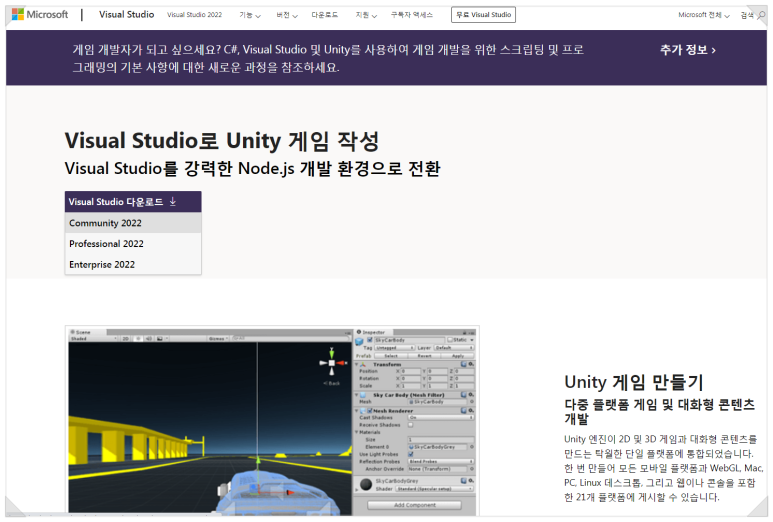Click the Add Component button

(x=415, y=505)
